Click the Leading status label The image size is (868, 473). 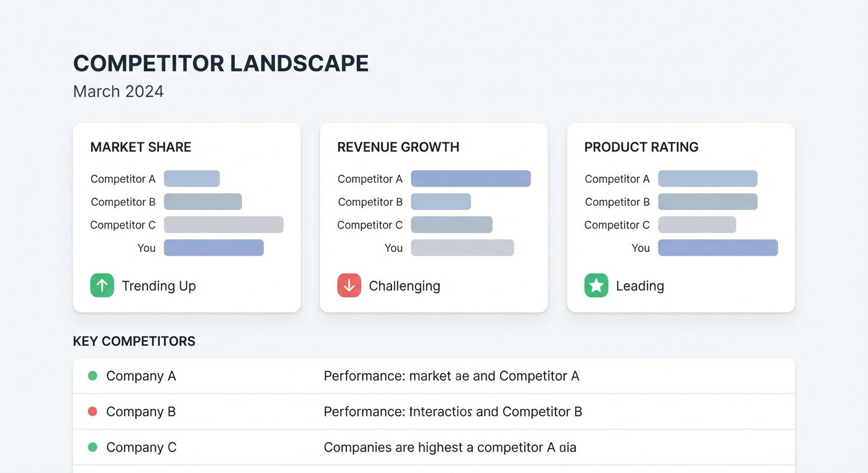pos(640,286)
